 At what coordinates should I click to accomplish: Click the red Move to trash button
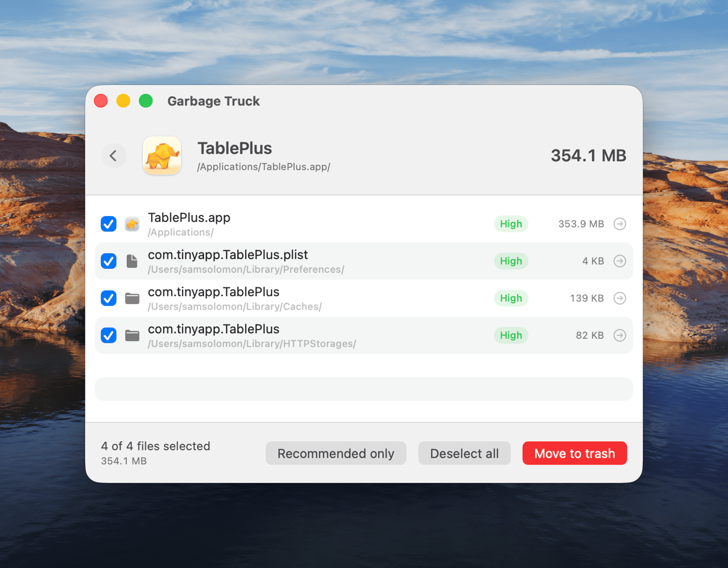(x=574, y=453)
